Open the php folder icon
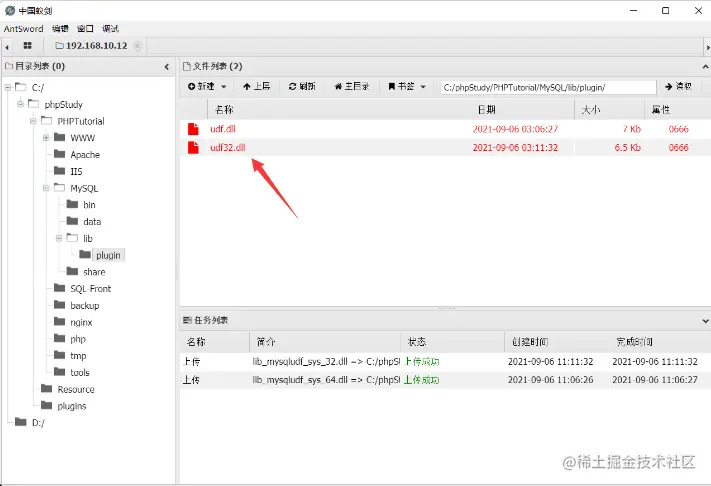This screenshot has width=711, height=486. pyautogui.click(x=59, y=338)
